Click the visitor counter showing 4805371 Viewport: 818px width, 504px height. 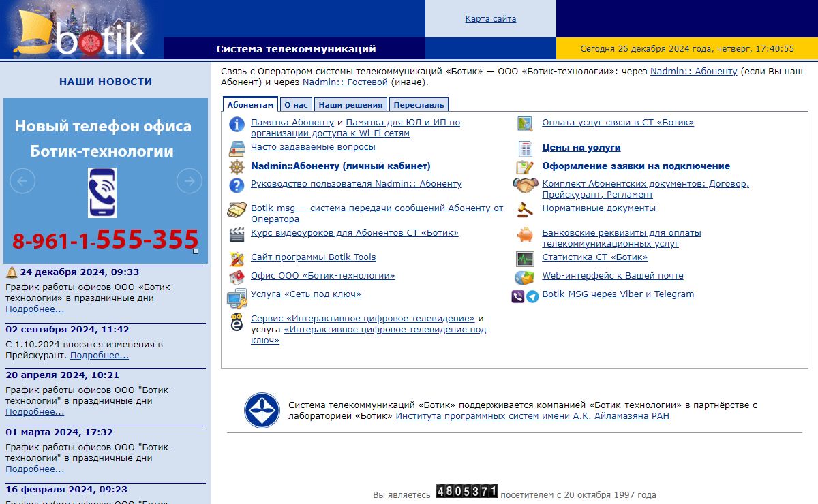tap(467, 491)
